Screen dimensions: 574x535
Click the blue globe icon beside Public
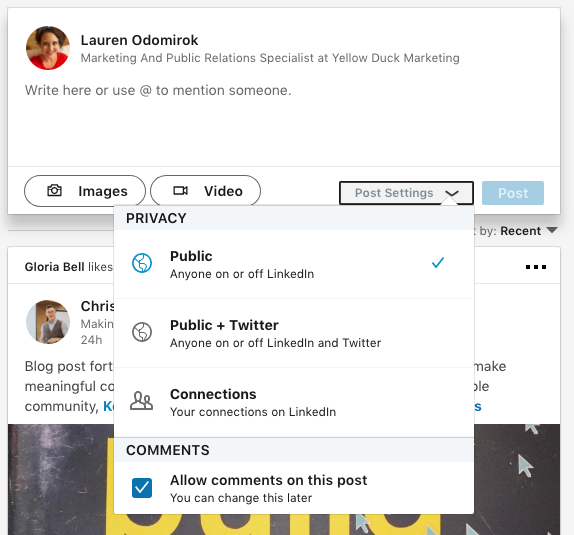(x=142, y=263)
